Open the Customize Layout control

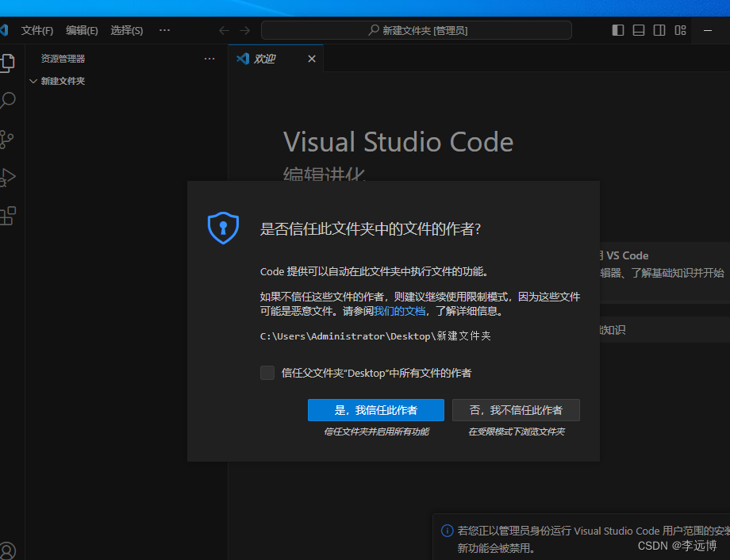(680, 29)
